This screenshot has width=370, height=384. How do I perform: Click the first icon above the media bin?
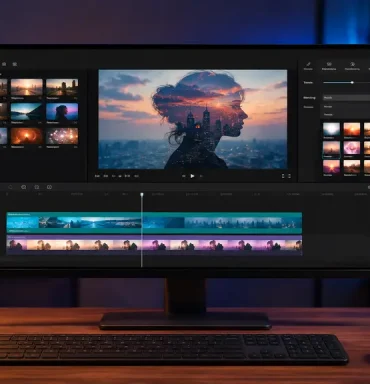[4, 64]
